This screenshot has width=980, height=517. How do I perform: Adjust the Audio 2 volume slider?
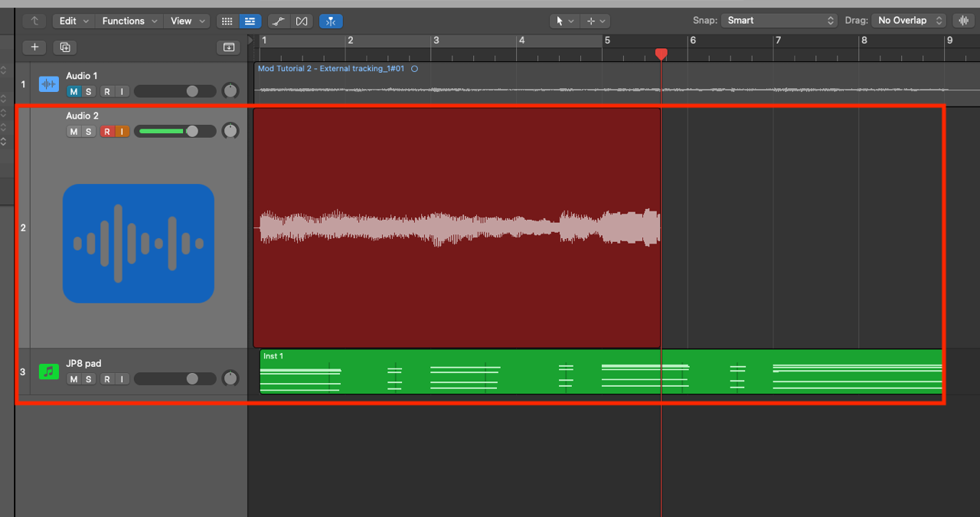click(x=175, y=131)
